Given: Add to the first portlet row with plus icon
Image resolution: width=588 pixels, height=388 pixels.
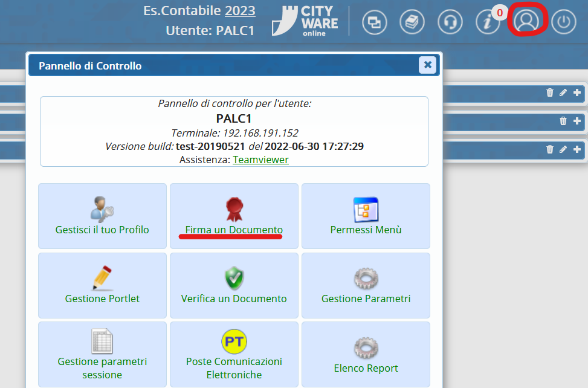Looking at the screenshot, I should [577, 92].
